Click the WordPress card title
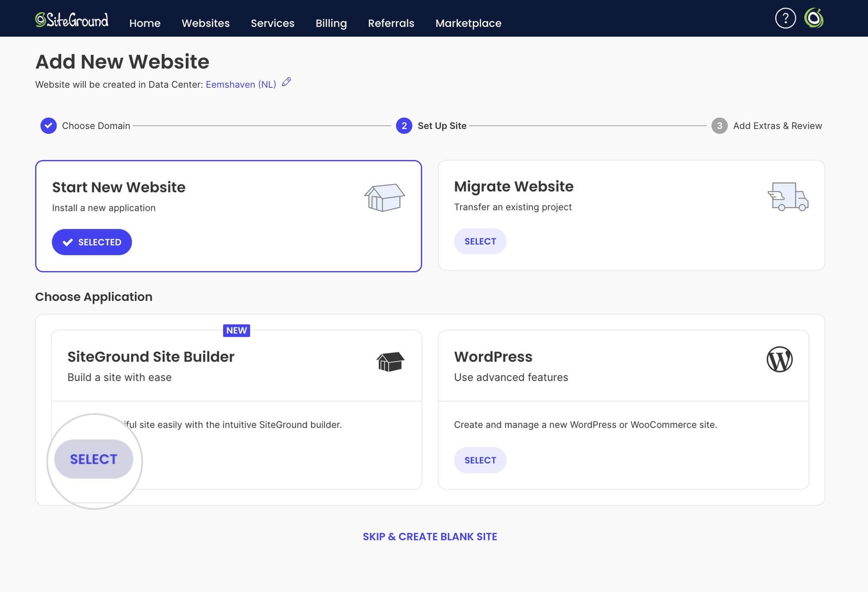 tap(493, 357)
